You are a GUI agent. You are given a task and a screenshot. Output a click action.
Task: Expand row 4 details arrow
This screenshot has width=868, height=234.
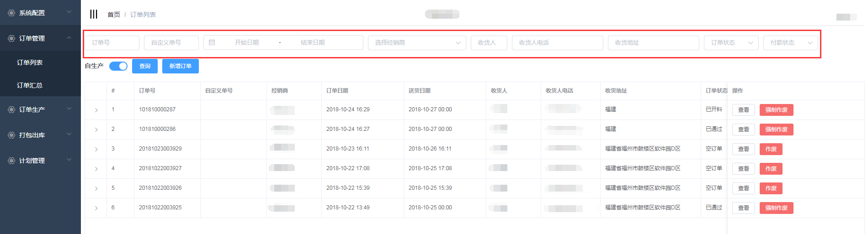pos(96,169)
